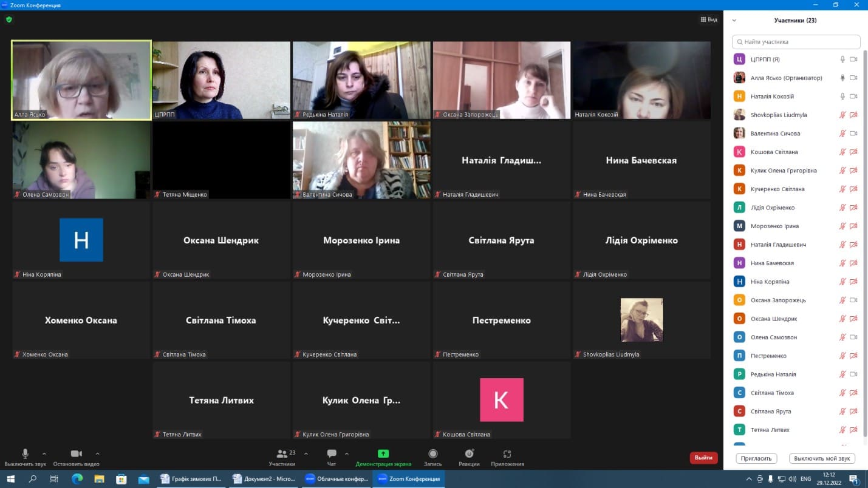Select Кучеренко Світлана in the participants list
Viewport: 868px width, 488px height.
pos(796,189)
